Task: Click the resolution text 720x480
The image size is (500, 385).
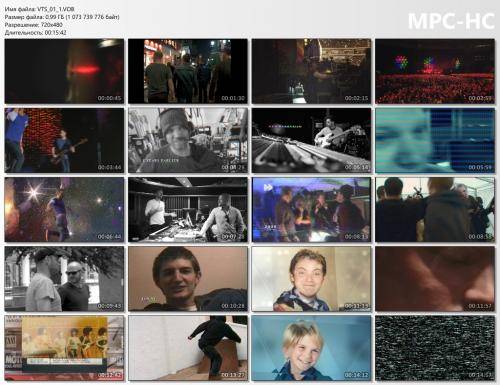Action: pos(51,25)
